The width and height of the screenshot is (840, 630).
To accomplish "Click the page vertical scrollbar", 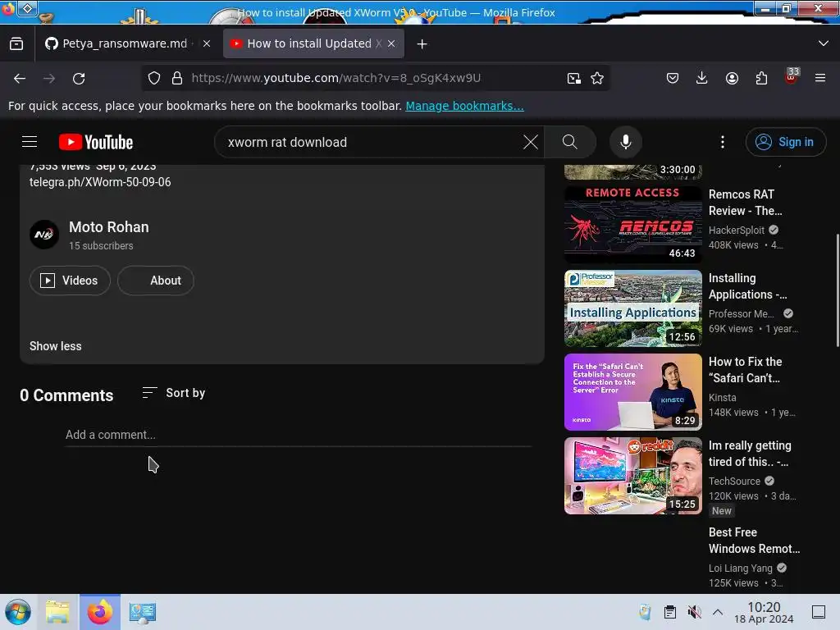I will click(x=837, y=290).
